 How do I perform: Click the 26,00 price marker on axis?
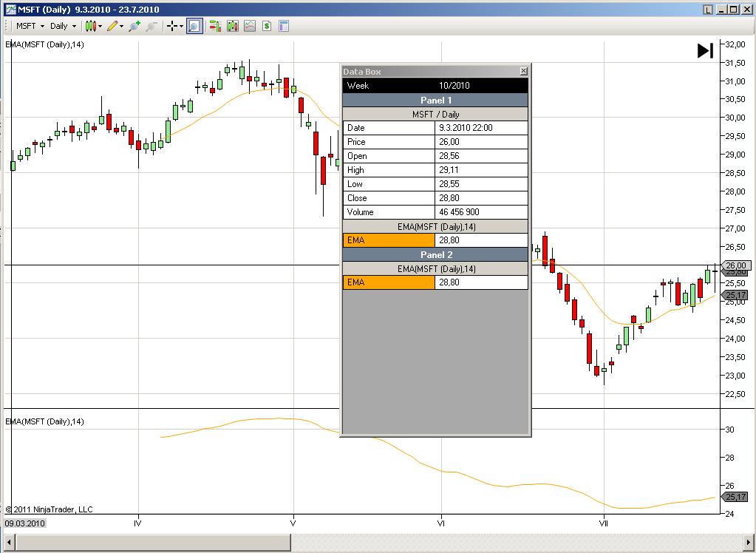click(736, 265)
